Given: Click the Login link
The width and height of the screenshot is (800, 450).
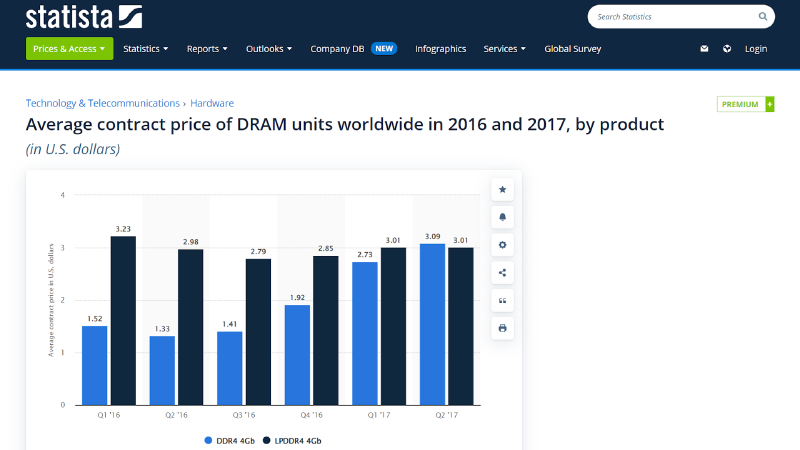Looking at the screenshot, I should (x=756, y=49).
